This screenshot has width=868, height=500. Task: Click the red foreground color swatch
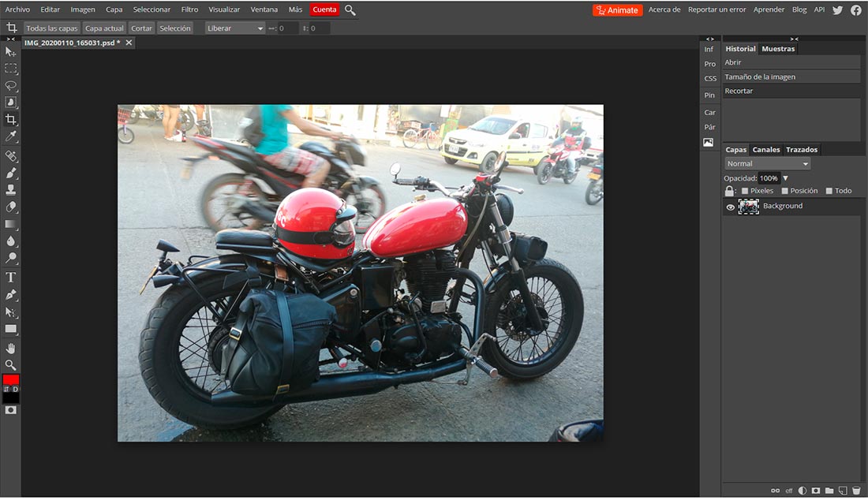10,379
